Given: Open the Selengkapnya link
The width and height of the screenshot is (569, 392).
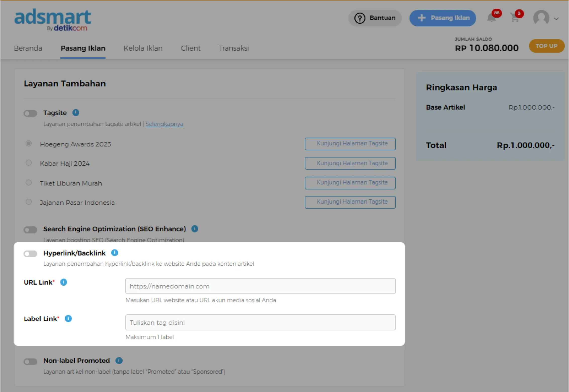Looking at the screenshot, I should point(164,124).
